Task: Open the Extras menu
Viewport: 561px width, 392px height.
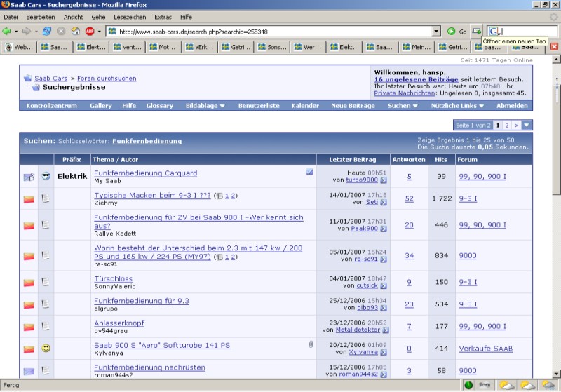Action: 163,17
